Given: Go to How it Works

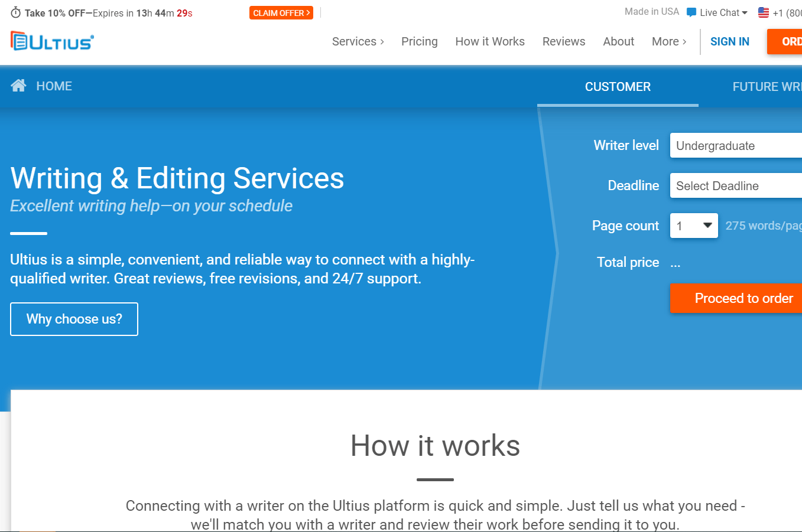Looking at the screenshot, I should pos(490,41).
